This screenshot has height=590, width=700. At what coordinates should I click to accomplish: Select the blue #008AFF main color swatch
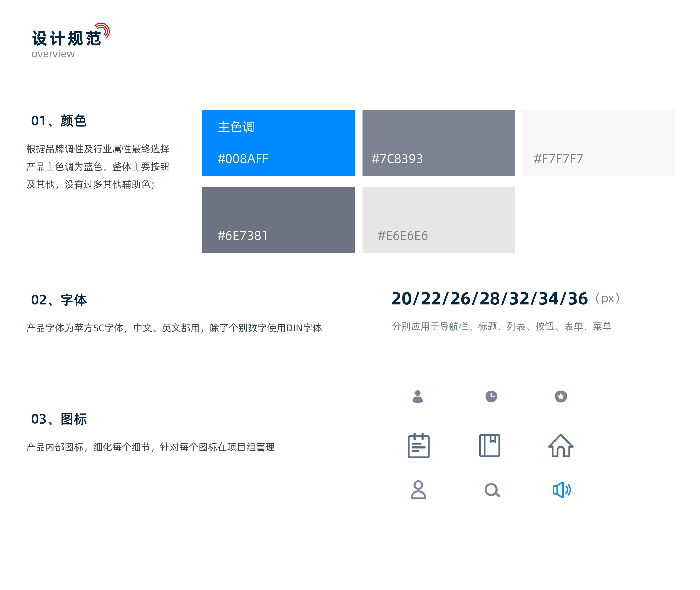click(x=278, y=143)
